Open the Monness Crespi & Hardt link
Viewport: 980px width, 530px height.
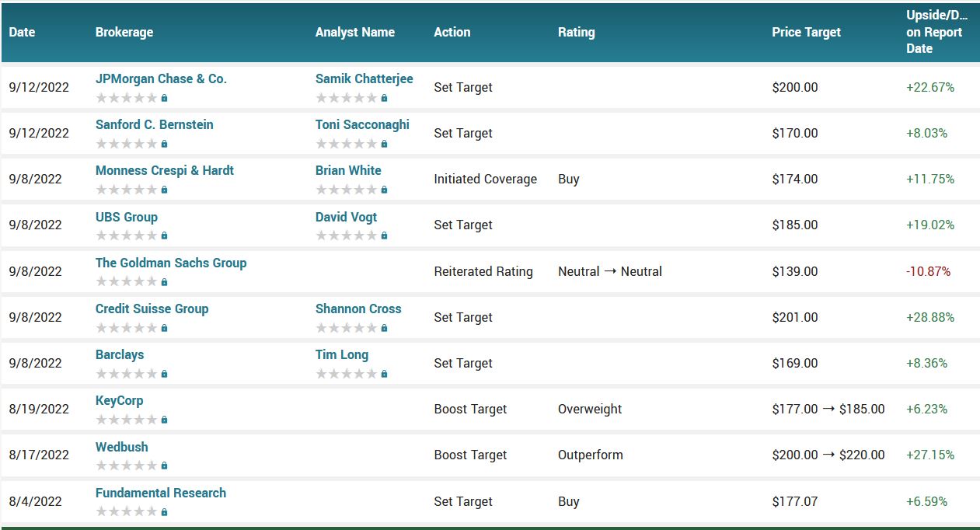tap(164, 171)
